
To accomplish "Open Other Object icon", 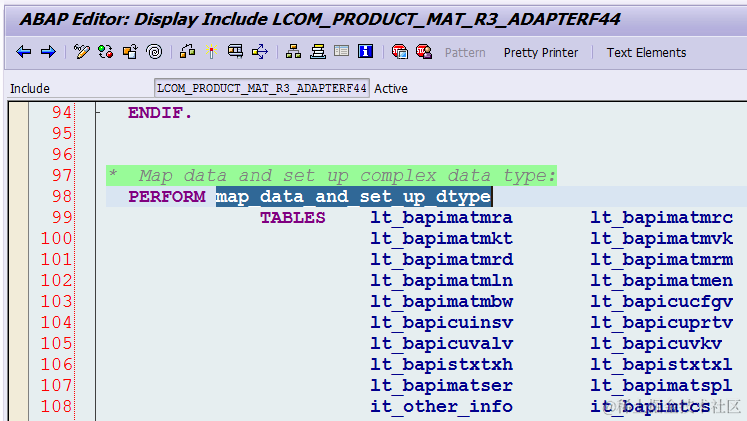I will tap(130, 51).
